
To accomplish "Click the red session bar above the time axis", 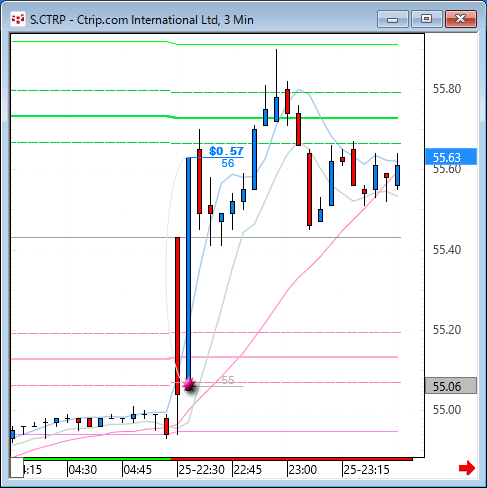I will point(292,459).
